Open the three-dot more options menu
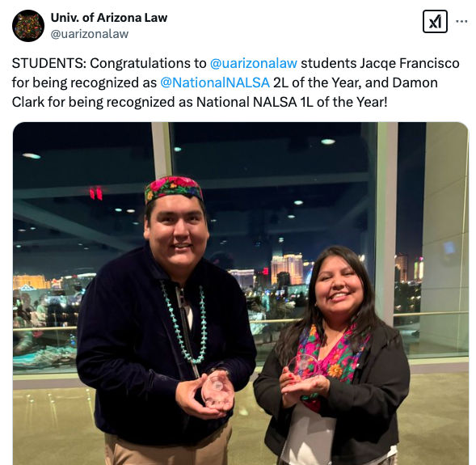Screen dimensions: 476x465 point(461,22)
